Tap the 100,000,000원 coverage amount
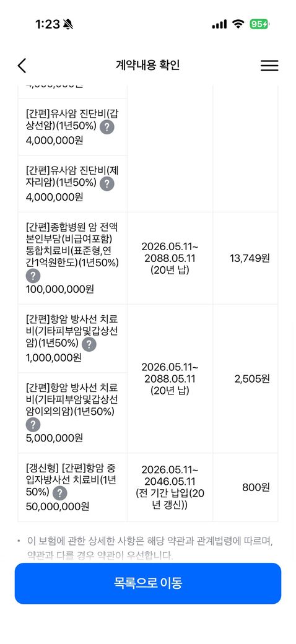This screenshot has height=644, width=296. [x=60, y=289]
